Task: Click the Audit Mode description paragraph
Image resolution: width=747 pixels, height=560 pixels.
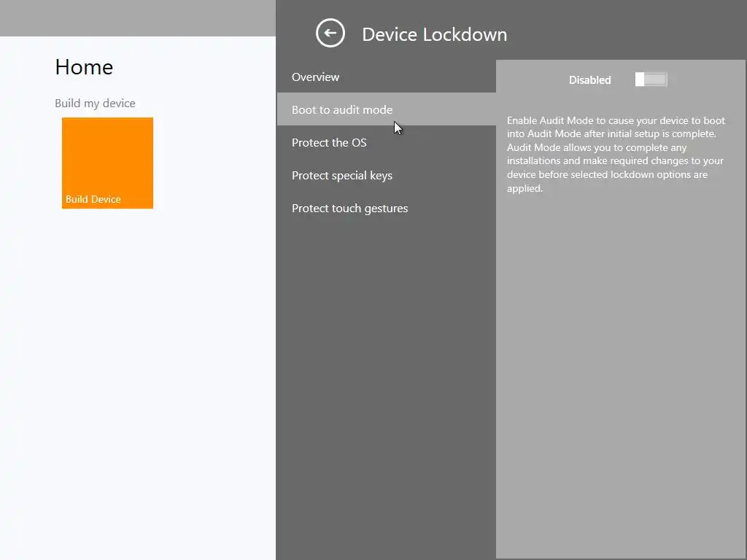Action: (616, 154)
